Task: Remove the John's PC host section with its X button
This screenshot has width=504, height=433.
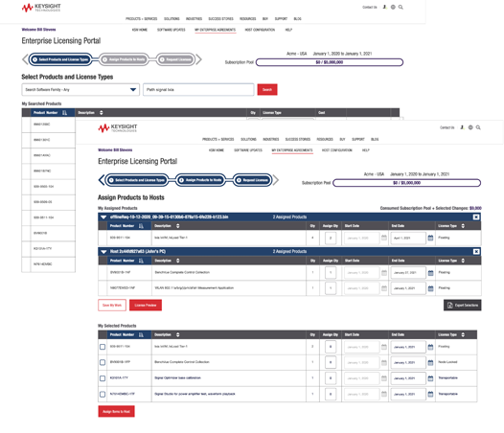Action: pos(476,252)
